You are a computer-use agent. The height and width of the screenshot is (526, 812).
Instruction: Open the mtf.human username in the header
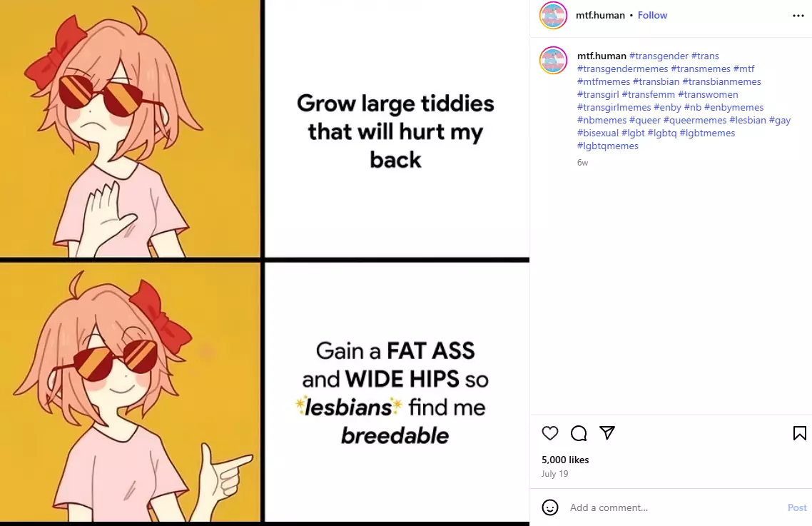point(600,15)
